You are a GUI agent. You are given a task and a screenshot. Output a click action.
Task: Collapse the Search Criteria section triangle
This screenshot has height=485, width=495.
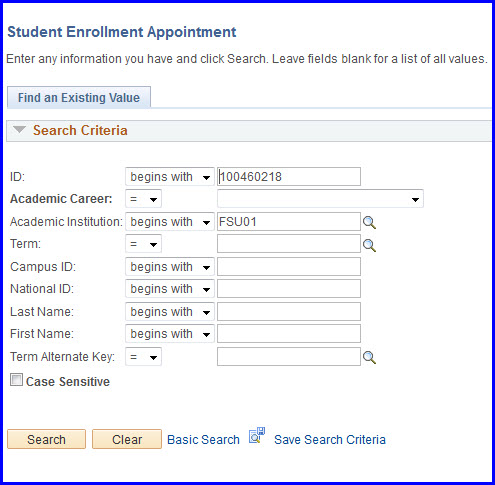click(x=19, y=129)
